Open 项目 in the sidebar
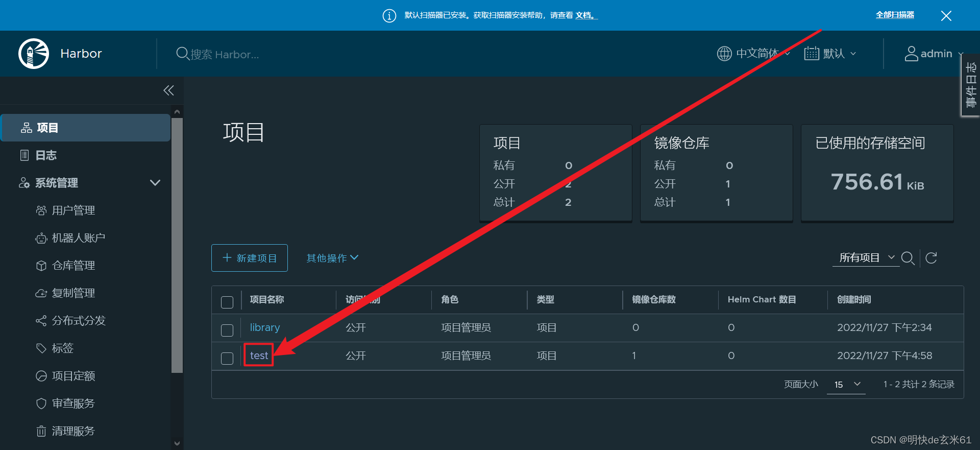980x450 pixels. click(x=86, y=128)
